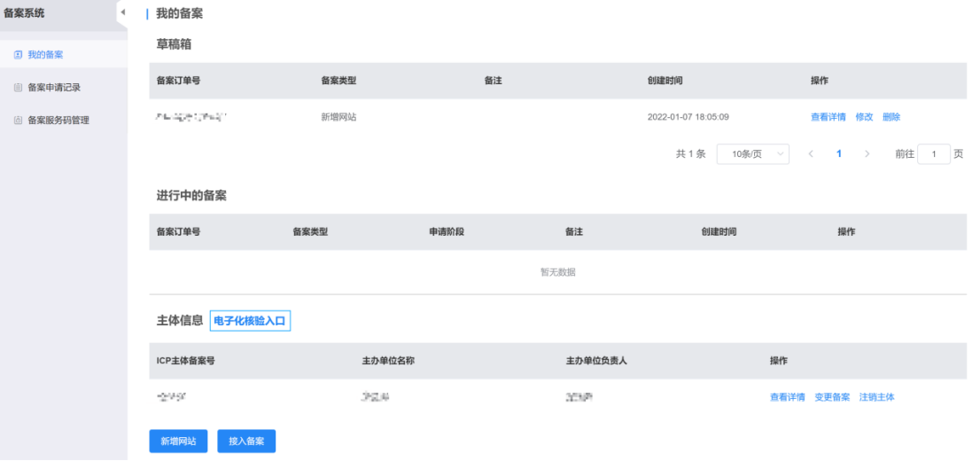Go to next page arrow
Viewport: 980px width, 461px height.
pos(867,154)
